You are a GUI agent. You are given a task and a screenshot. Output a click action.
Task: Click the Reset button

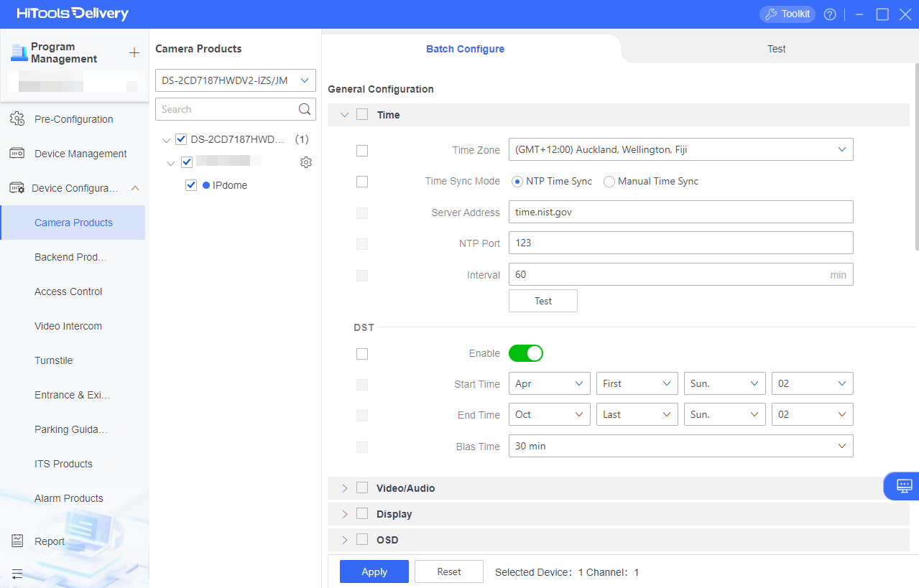click(x=449, y=571)
